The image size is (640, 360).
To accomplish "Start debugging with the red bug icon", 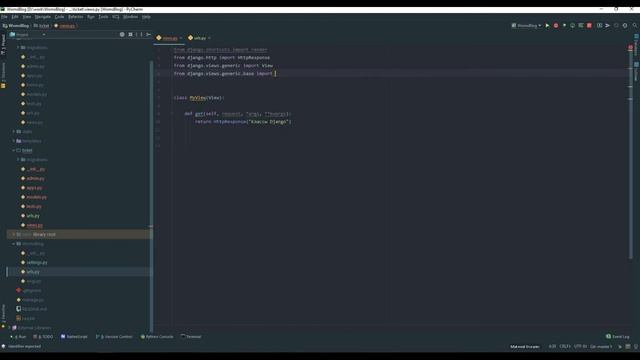I will click(556, 25).
